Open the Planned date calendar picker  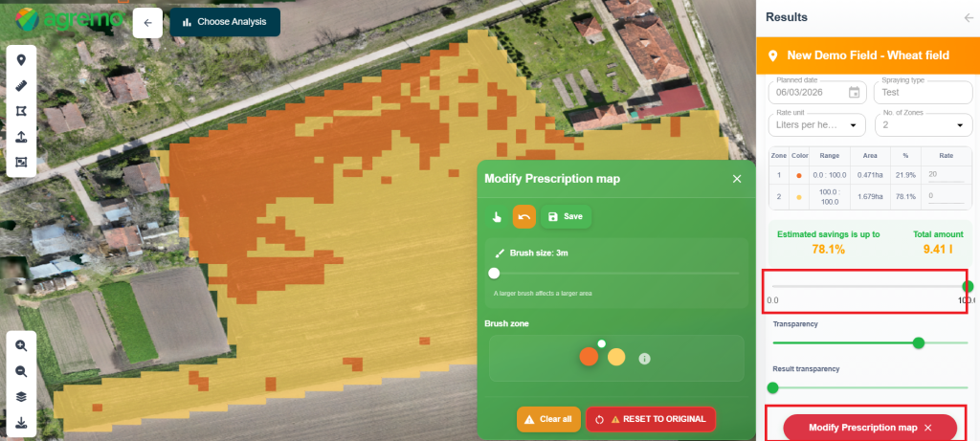coord(854,93)
